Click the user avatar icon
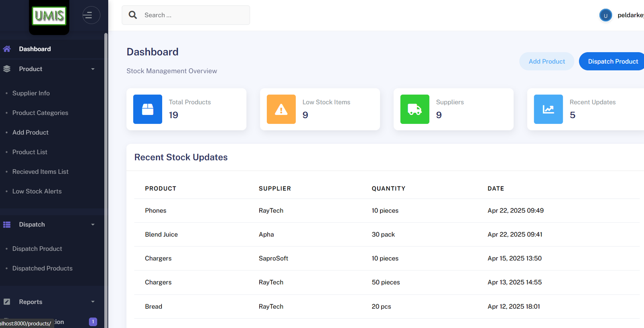The height and width of the screenshot is (328, 644). coord(605,15)
